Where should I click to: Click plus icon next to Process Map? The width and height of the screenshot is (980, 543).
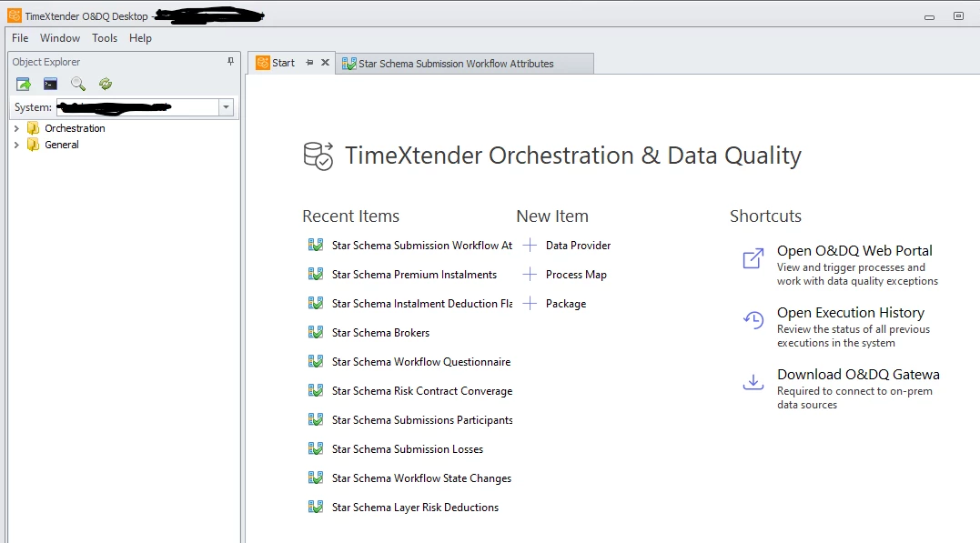[x=530, y=275]
